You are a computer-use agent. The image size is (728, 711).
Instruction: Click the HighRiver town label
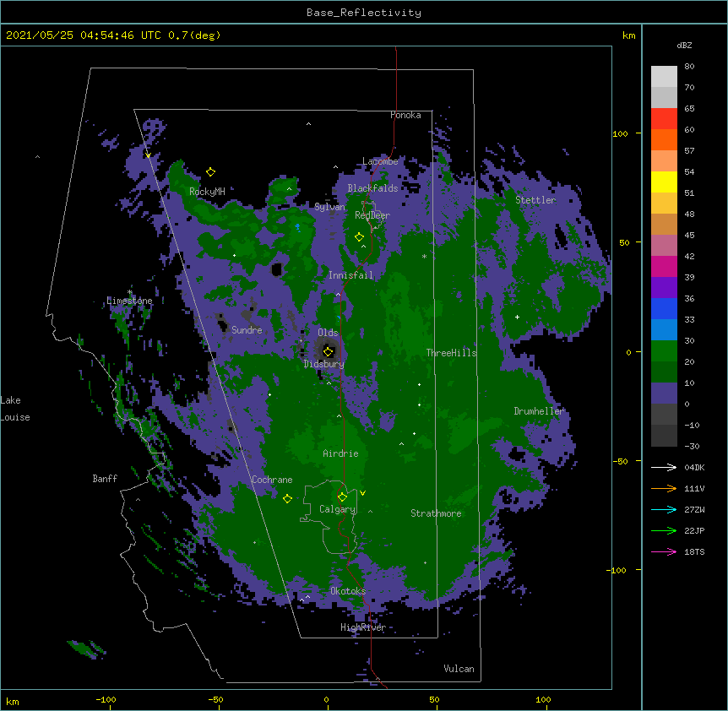click(x=363, y=627)
